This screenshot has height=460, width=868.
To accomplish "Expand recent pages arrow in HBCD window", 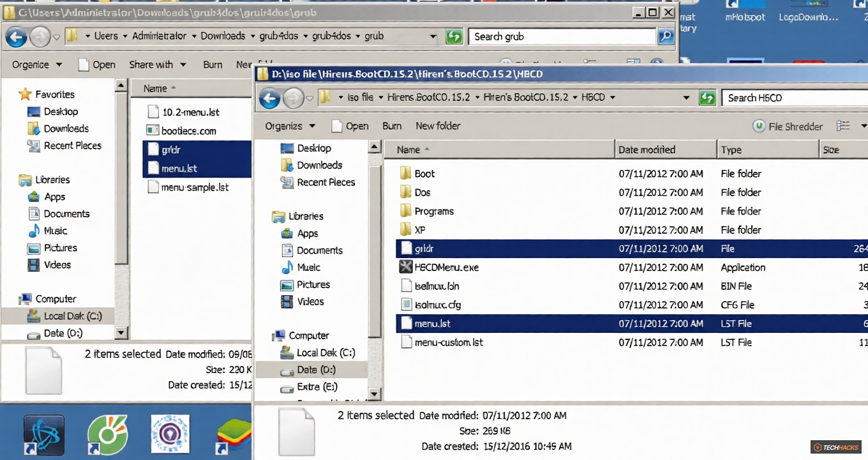I will click(x=310, y=98).
